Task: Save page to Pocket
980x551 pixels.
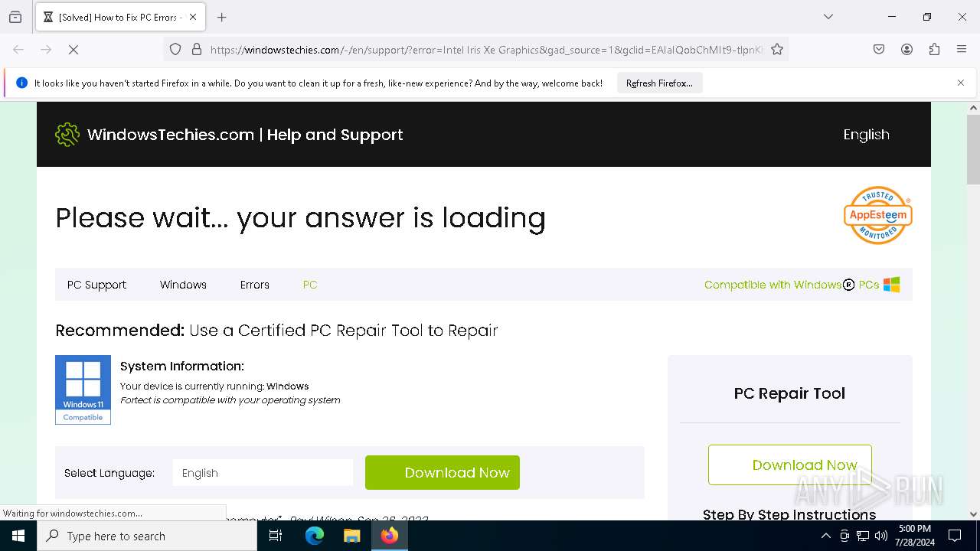Action: point(879,49)
